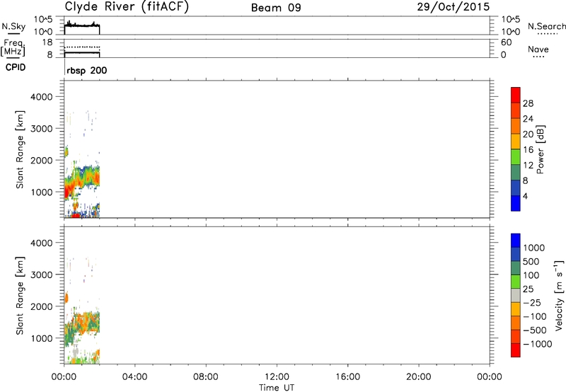Click the "04:00" time tick label

[x=134, y=377]
